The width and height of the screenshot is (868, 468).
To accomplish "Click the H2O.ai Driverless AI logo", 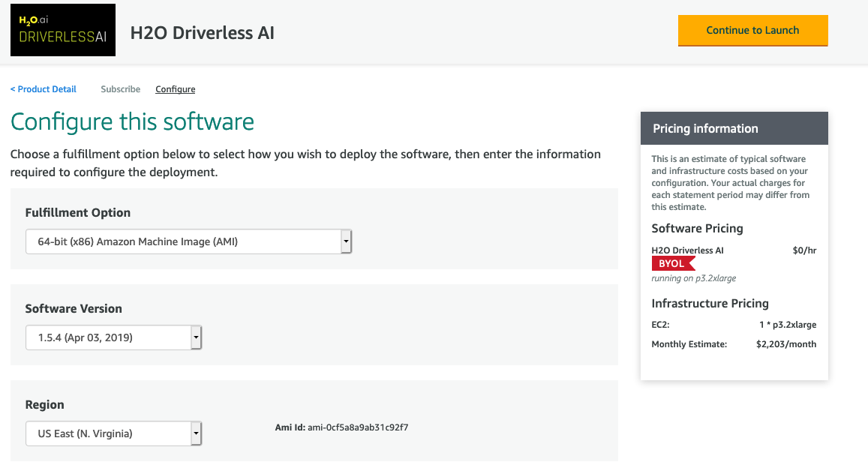I will coord(62,30).
